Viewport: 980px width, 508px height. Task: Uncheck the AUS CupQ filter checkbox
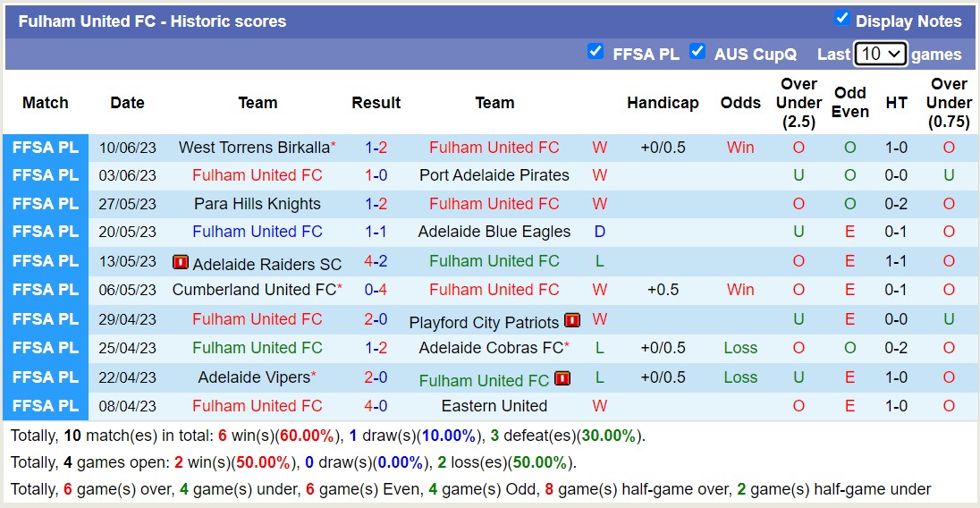point(697,51)
